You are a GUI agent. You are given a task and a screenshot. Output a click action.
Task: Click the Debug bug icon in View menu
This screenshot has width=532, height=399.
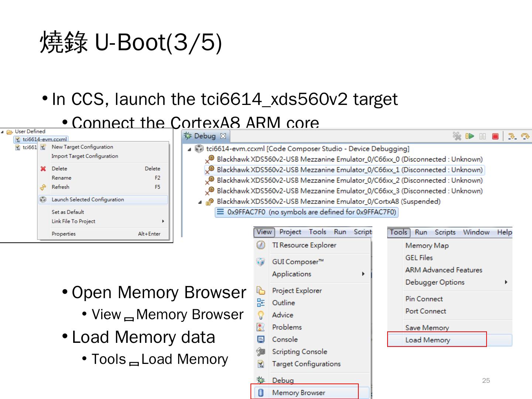tap(261, 380)
